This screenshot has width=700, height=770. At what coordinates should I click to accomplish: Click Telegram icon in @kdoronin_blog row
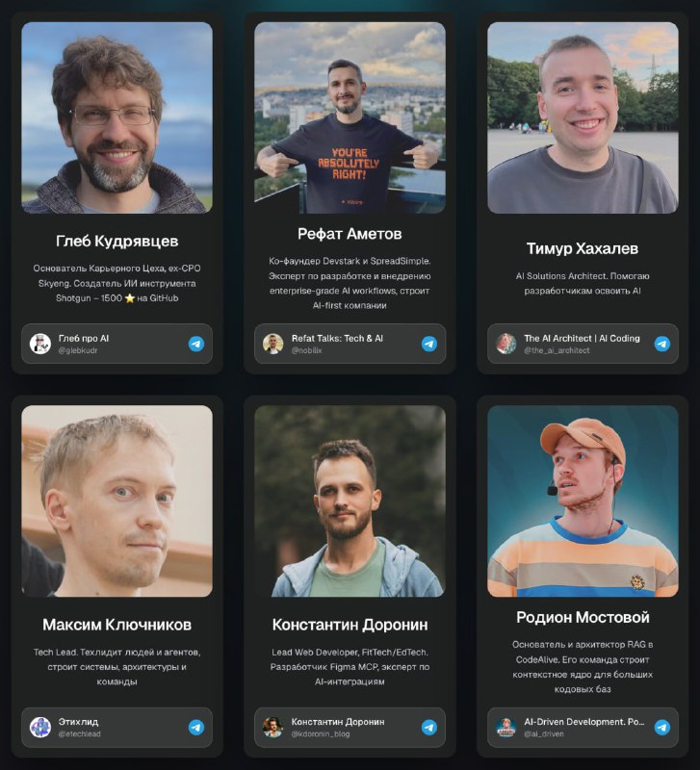(x=429, y=728)
